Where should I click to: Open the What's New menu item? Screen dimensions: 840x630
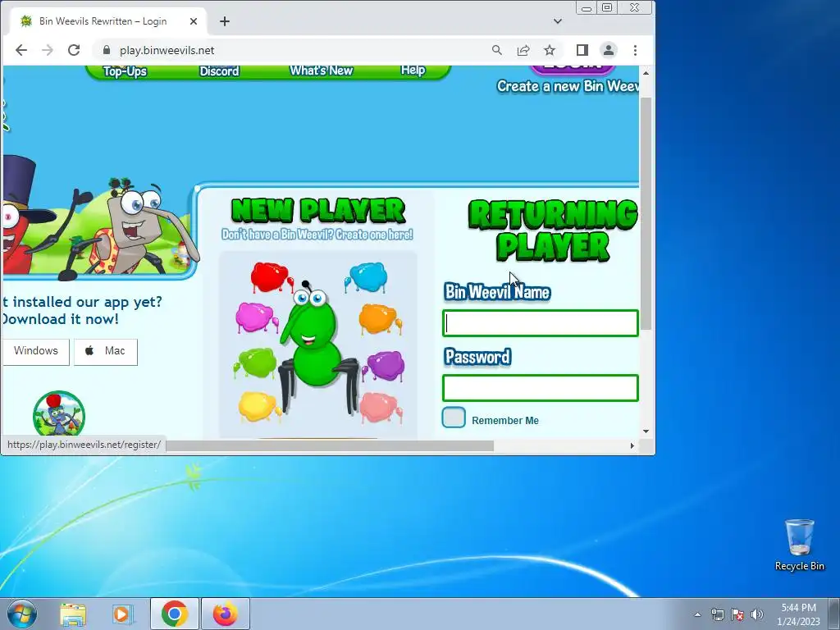[321, 71]
